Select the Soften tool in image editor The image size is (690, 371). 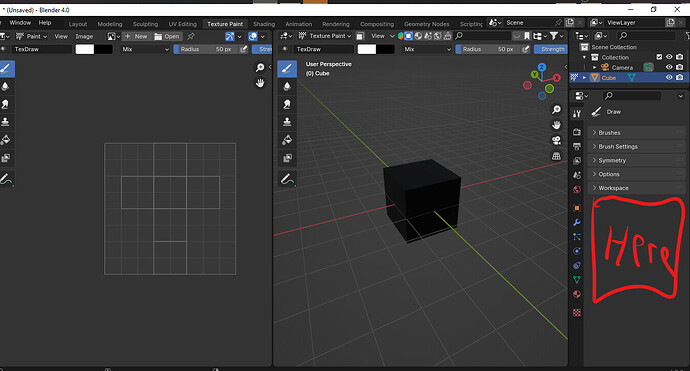6,86
